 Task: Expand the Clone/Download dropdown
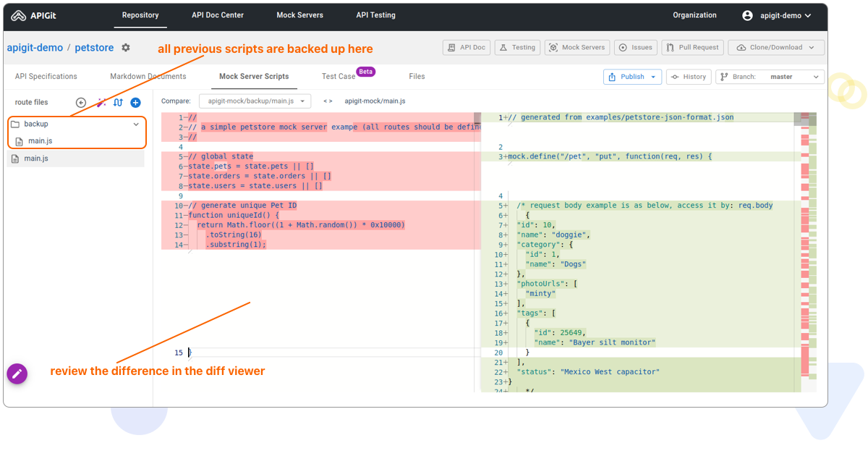[x=776, y=47]
